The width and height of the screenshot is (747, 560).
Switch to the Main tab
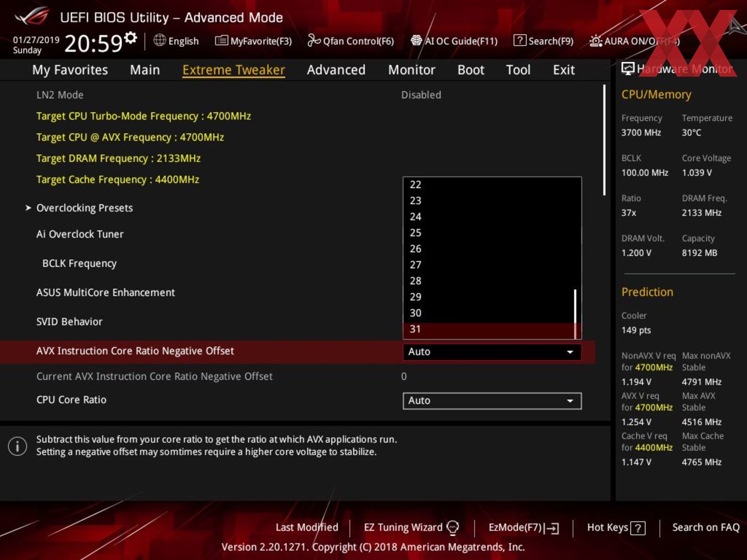pyautogui.click(x=145, y=70)
